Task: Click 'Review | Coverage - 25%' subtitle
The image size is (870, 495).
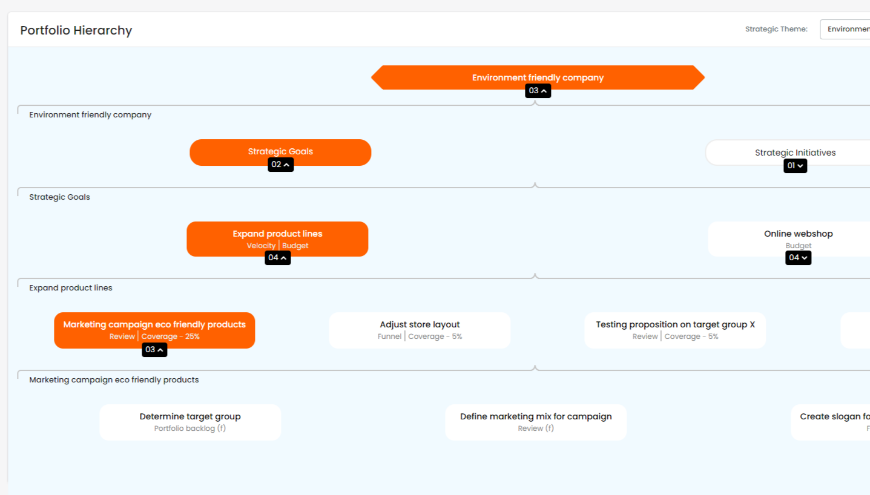Action: click(154, 336)
